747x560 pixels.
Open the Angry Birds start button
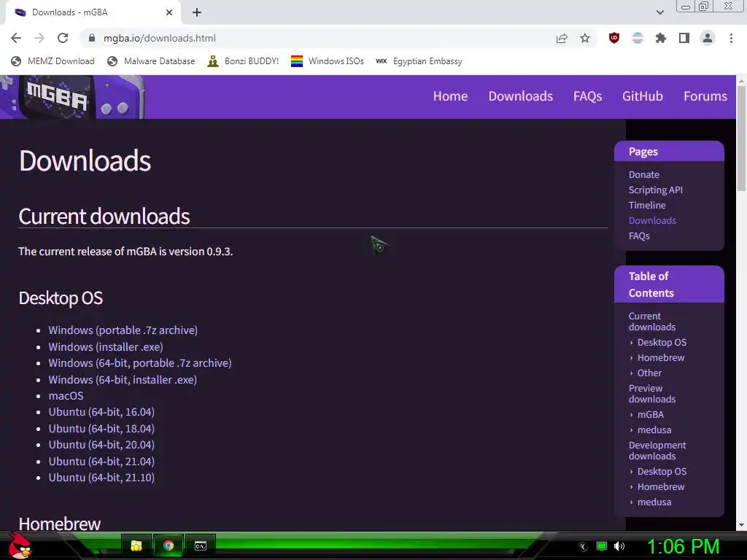tap(20, 545)
